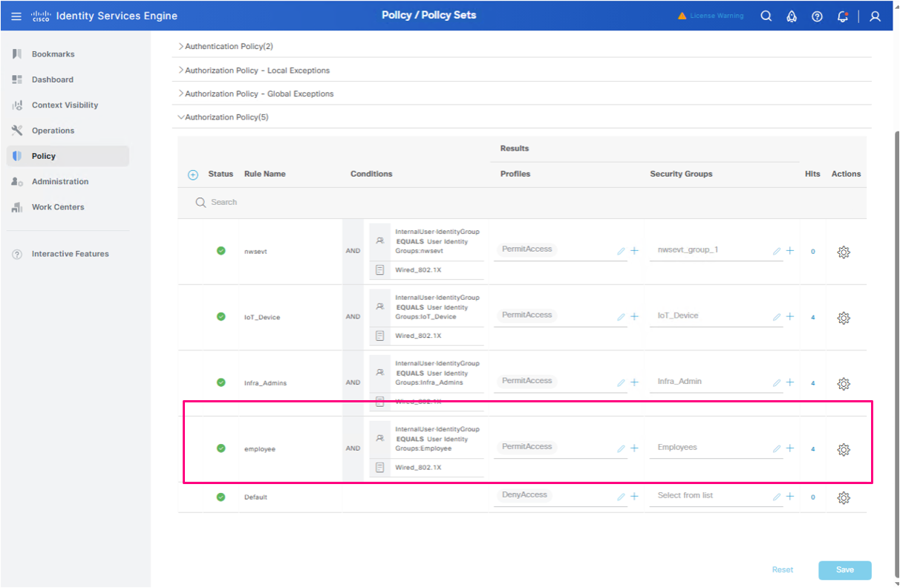Open gear actions for employee rule
The image size is (900, 588).
844,449
